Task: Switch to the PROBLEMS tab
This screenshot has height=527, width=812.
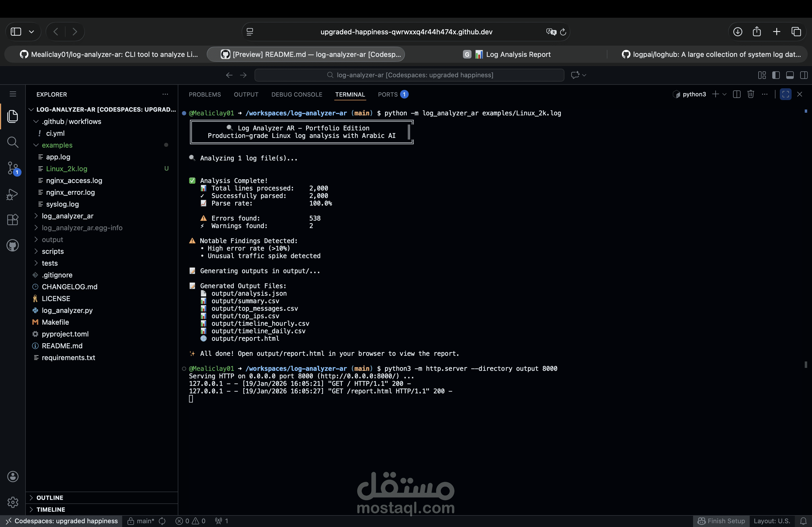Action: point(205,94)
